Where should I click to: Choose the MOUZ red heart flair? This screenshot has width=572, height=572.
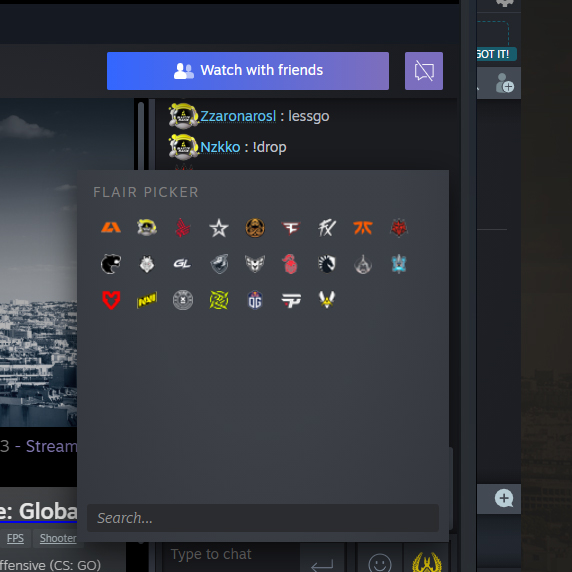[x=111, y=300]
